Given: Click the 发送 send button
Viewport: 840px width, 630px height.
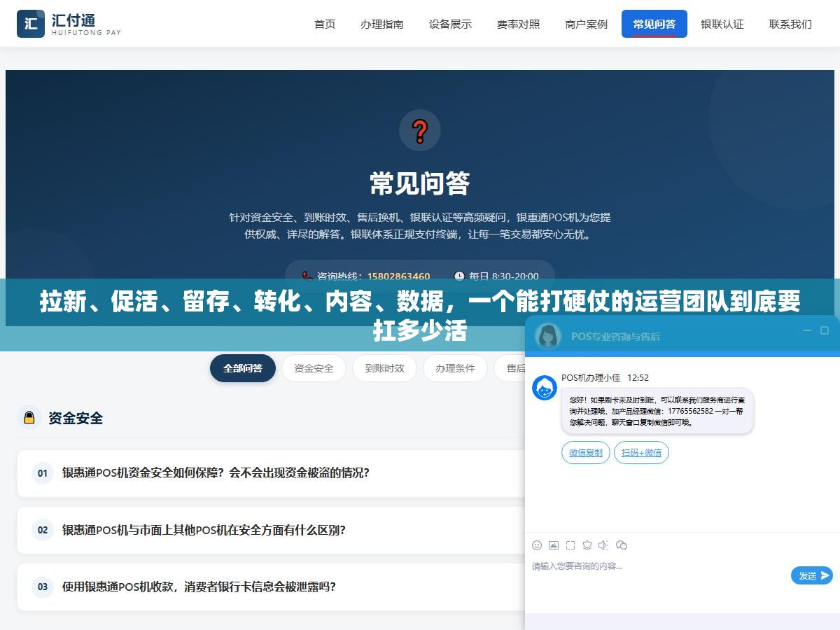Looking at the screenshot, I should point(812,575).
